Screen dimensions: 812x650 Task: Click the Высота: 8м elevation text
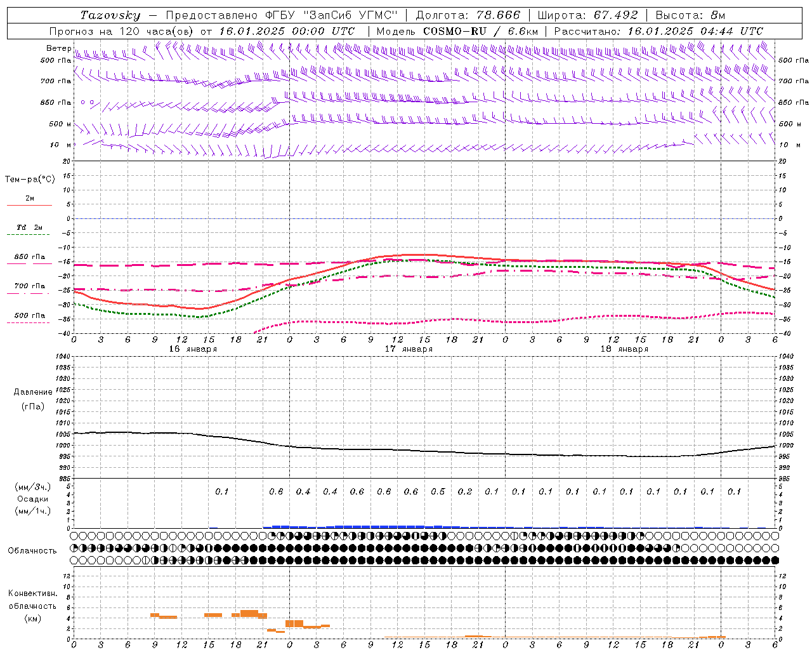point(690,15)
